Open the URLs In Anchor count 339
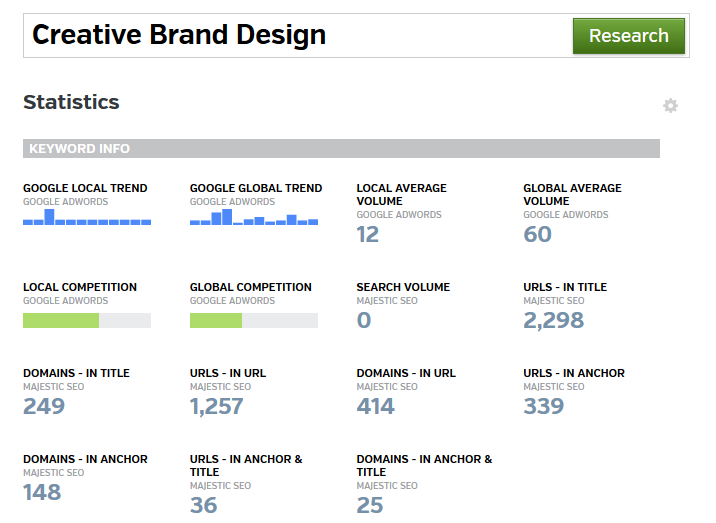The height and width of the screenshot is (523, 716). [x=544, y=406]
